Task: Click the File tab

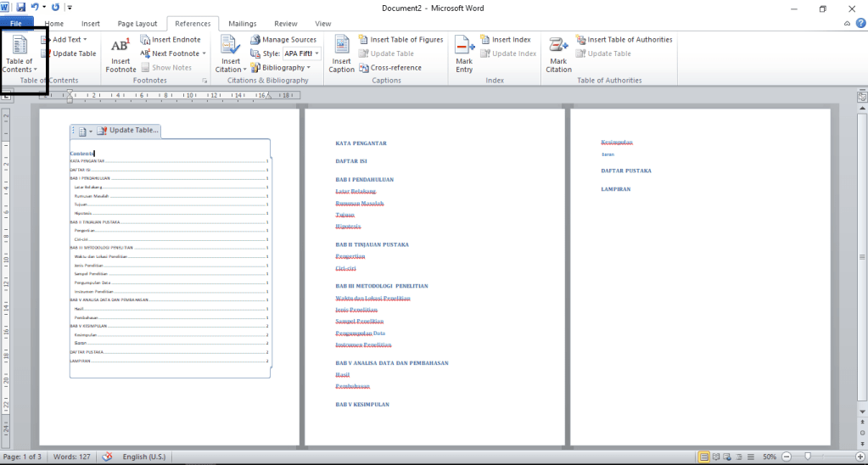Action: pos(16,24)
